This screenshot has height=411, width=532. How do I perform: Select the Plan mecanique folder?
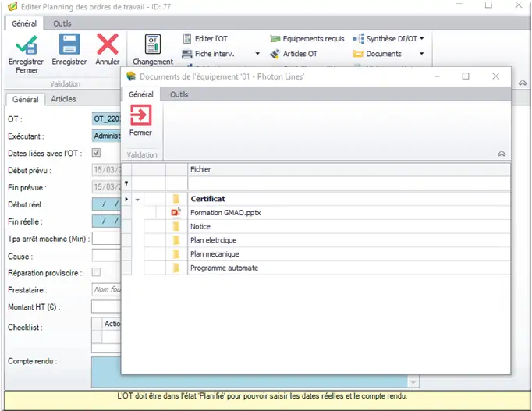click(x=215, y=254)
